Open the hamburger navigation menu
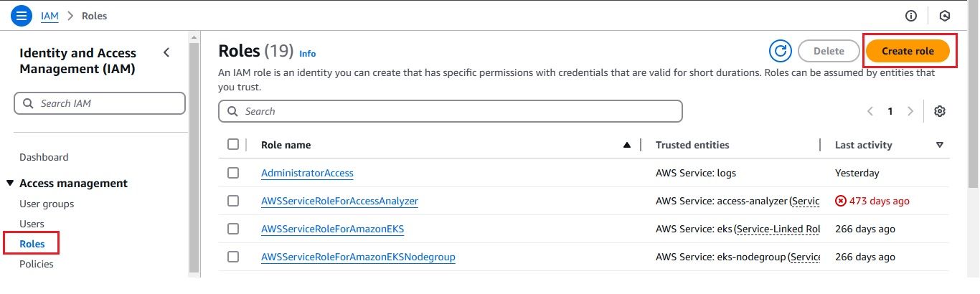 point(21,15)
